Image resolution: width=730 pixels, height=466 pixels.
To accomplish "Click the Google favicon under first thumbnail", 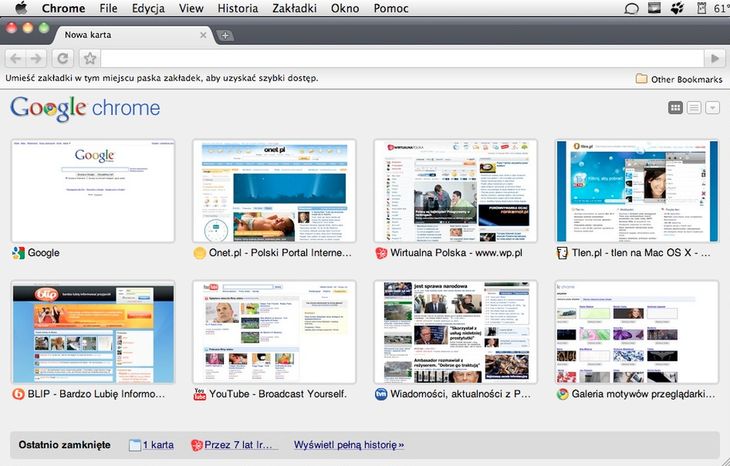I will 18,253.
